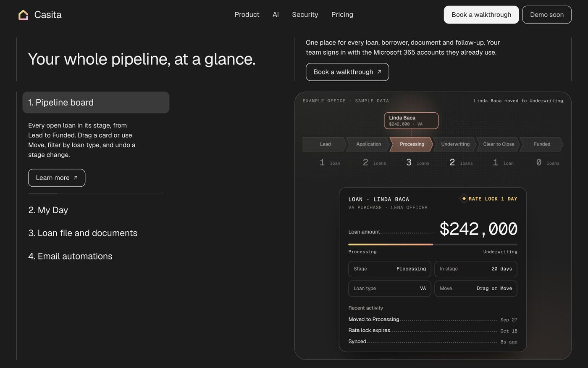Viewport: 588px width, 368px height.
Task: Select the Application pipeline stage
Action: (x=368, y=144)
